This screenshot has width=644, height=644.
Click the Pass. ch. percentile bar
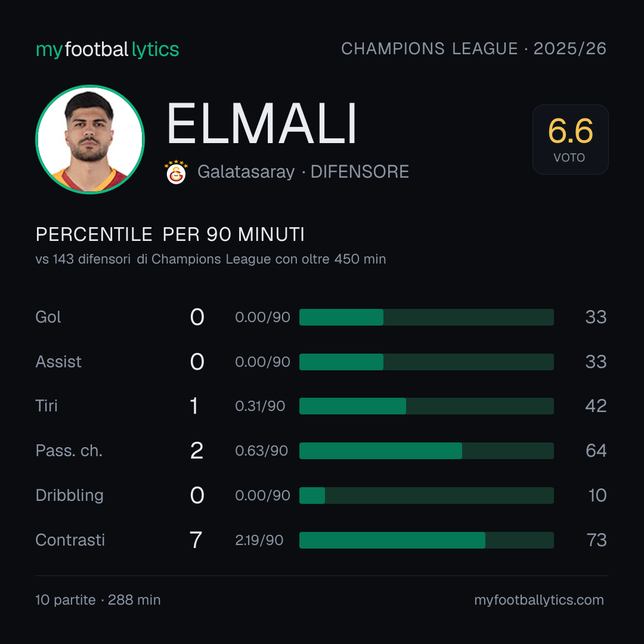[x=426, y=451]
